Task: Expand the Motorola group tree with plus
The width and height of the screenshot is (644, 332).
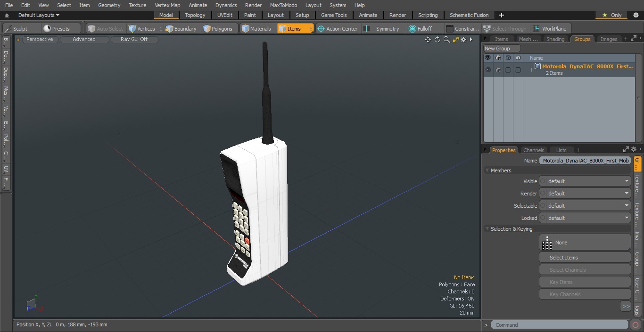Action: pyautogui.click(x=531, y=70)
